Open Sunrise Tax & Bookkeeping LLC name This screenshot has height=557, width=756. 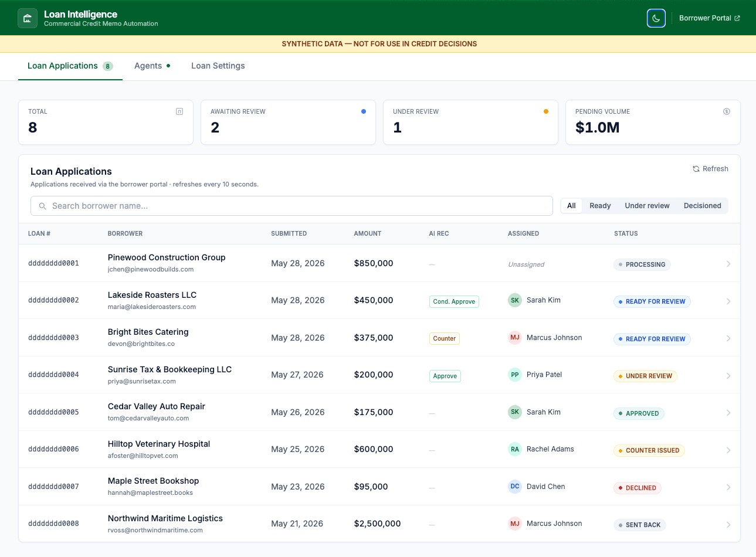(x=169, y=369)
